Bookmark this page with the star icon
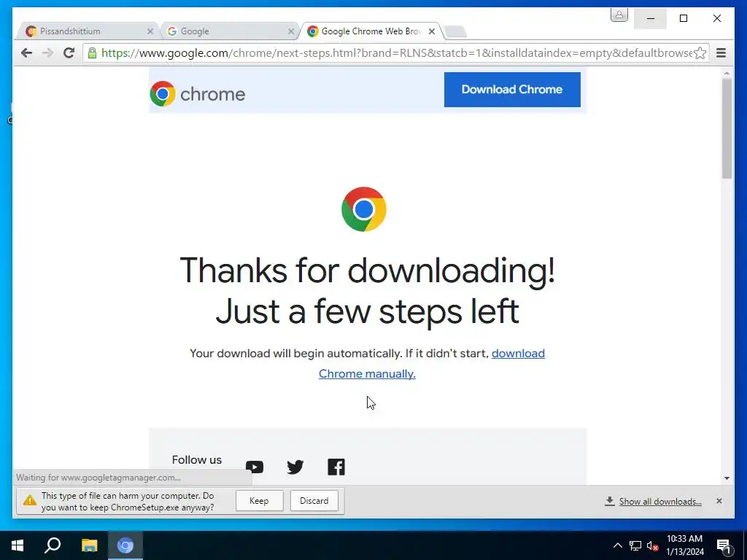This screenshot has width=747, height=560. pyautogui.click(x=700, y=52)
